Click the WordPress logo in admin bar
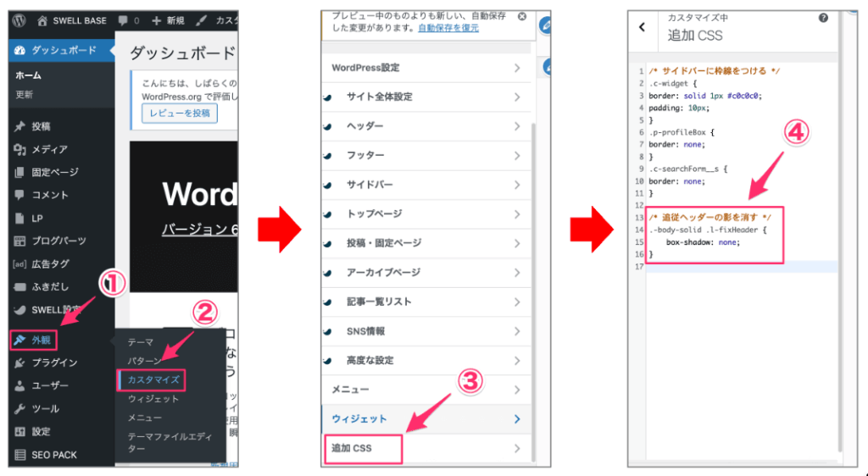 [x=19, y=19]
